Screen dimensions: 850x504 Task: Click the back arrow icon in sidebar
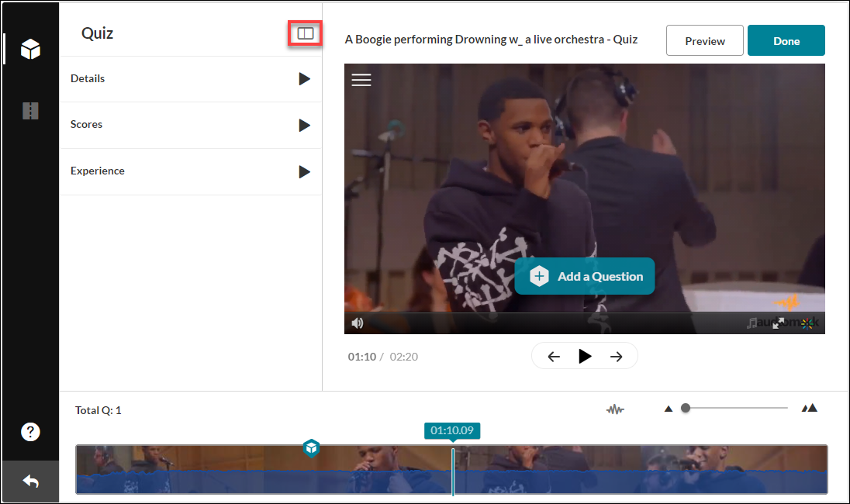click(x=30, y=482)
